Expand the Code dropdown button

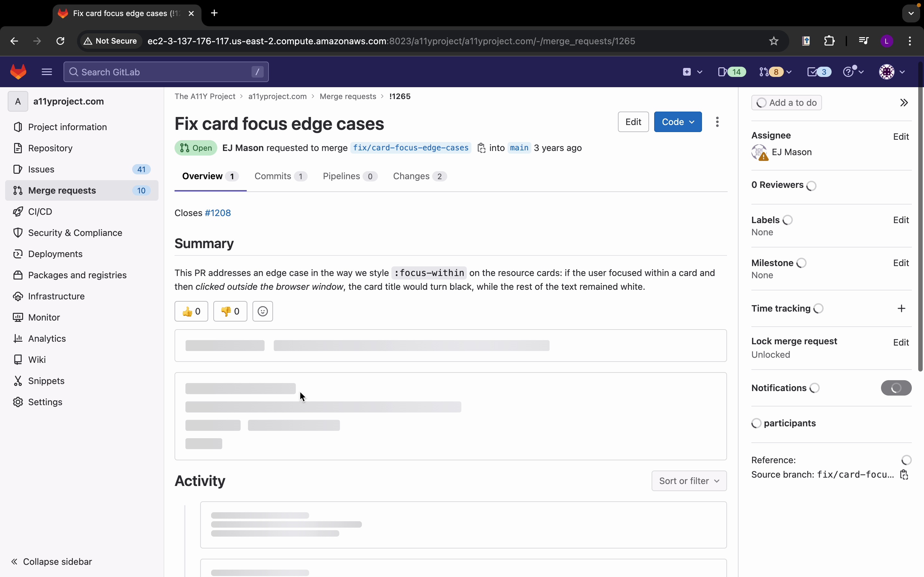coord(678,122)
